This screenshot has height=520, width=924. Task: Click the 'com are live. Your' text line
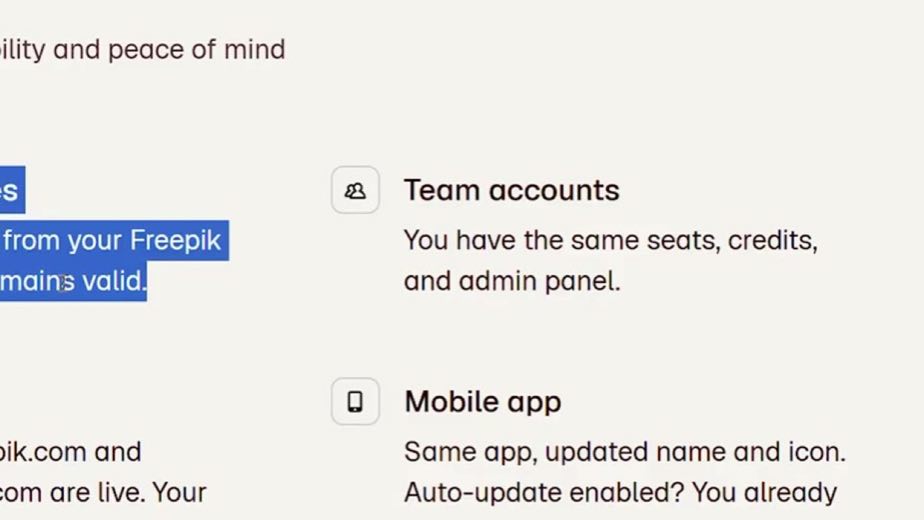[x=103, y=492]
